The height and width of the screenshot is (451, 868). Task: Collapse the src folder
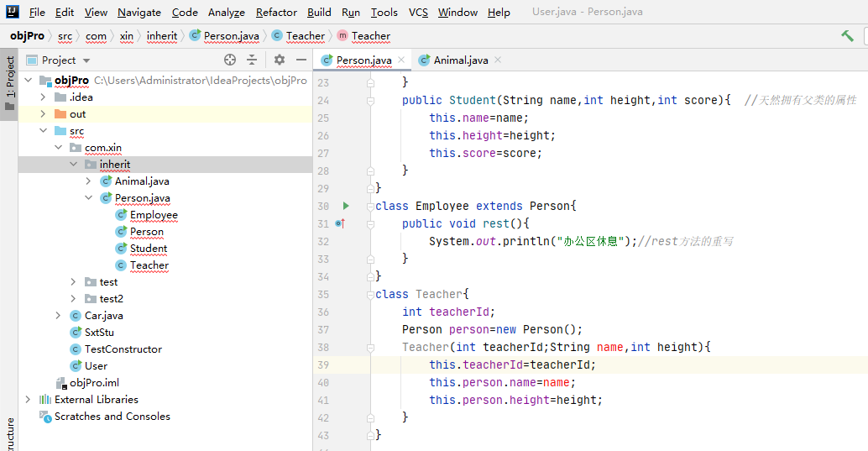click(43, 131)
